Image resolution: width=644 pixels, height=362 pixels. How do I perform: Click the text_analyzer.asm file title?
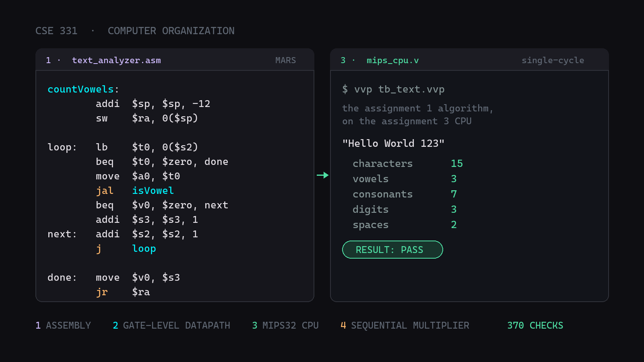(116, 60)
